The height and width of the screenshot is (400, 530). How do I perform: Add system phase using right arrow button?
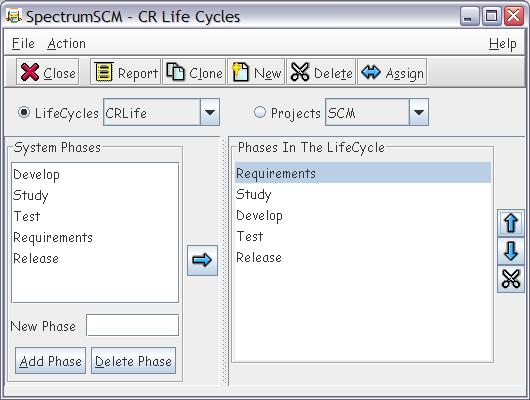(x=202, y=260)
